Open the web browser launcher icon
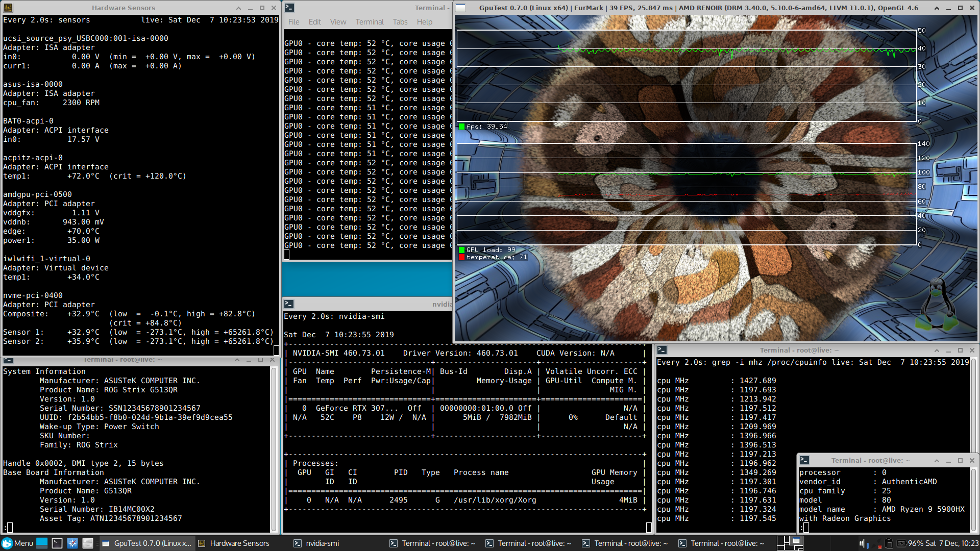Screen dimensions: 980x551 pyautogui.click(x=72, y=543)
